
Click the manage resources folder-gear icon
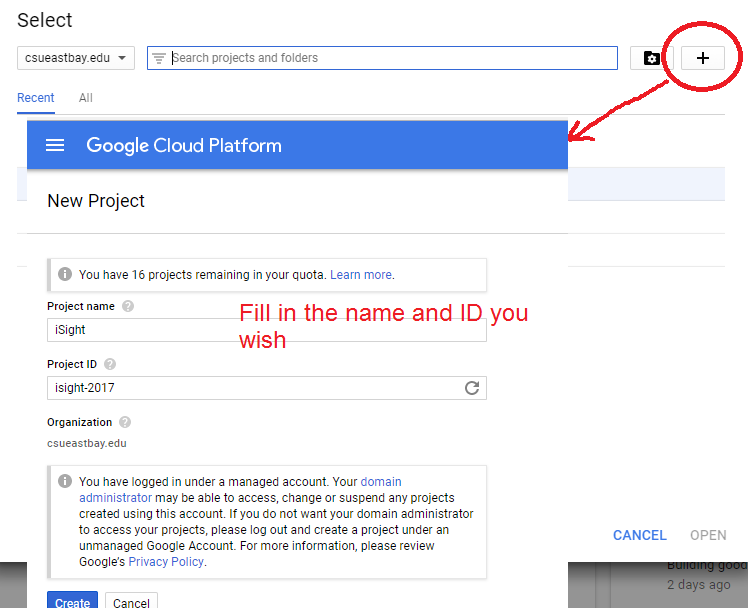click(x=651, y=58)
